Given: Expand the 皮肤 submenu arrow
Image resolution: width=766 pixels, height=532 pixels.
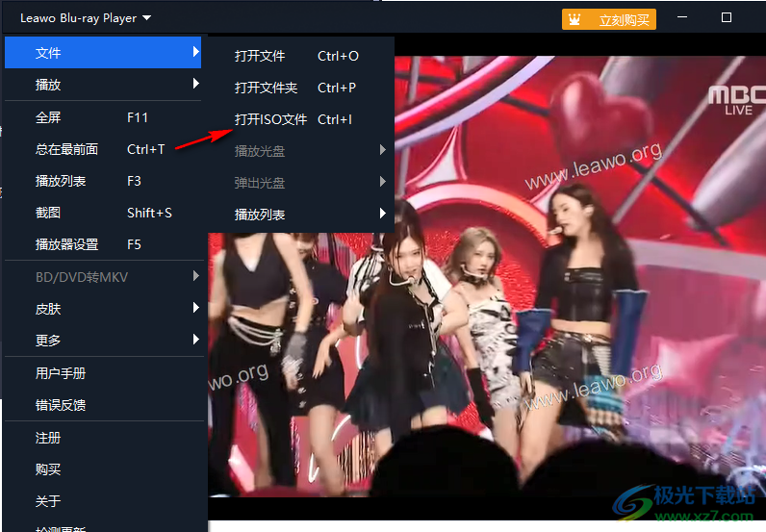Looking at the screenshot, I should pos(196,307).
